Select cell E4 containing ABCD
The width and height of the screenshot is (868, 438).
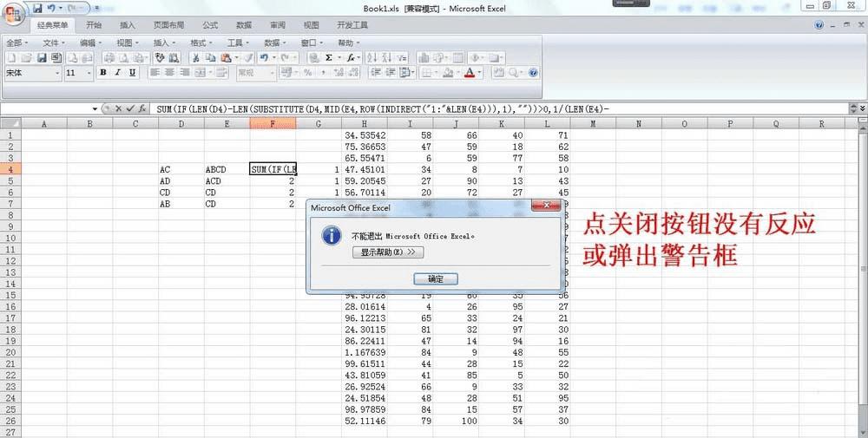[x=227, y=169]
